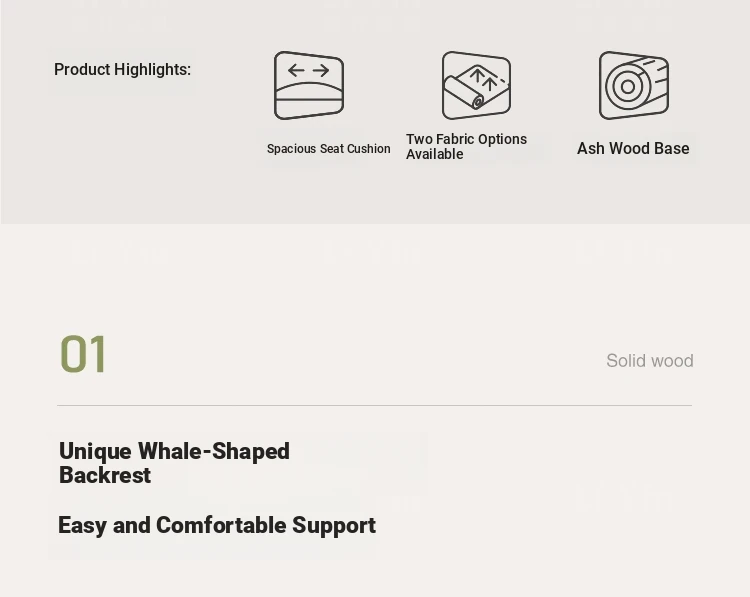Click the horizontal divider below '01'
This screenshot has height=597, width=750.
click(x=375, y=405)
